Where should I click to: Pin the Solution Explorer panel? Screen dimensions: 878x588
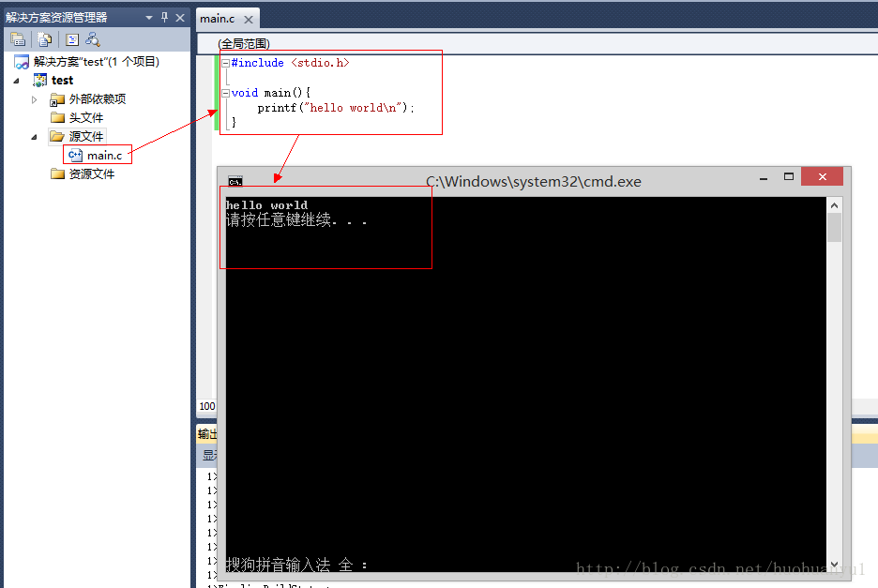(165, 18)
